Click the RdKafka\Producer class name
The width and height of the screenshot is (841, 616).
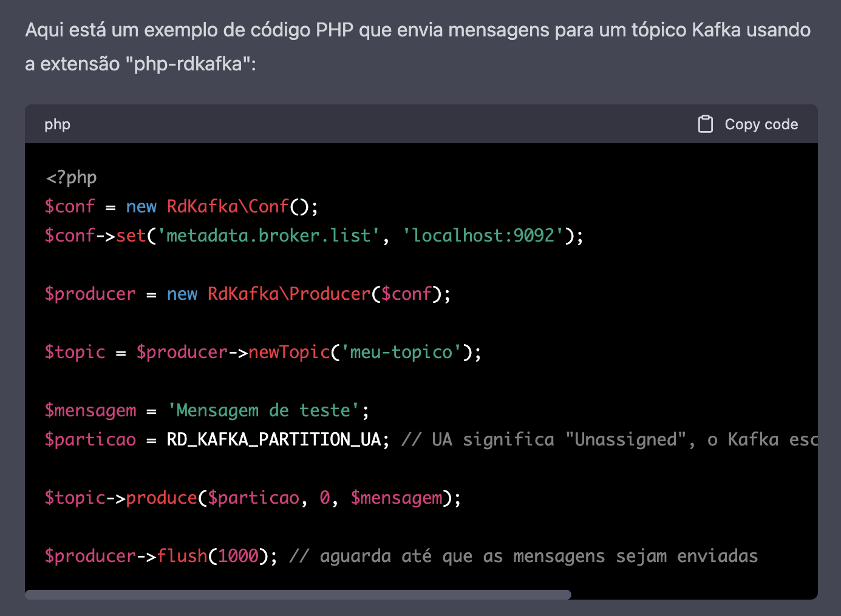tap(289, 294)
